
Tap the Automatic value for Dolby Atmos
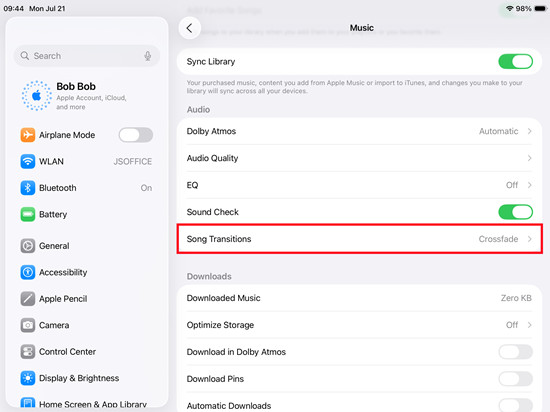pyautogui.click(x=498, y=131)
